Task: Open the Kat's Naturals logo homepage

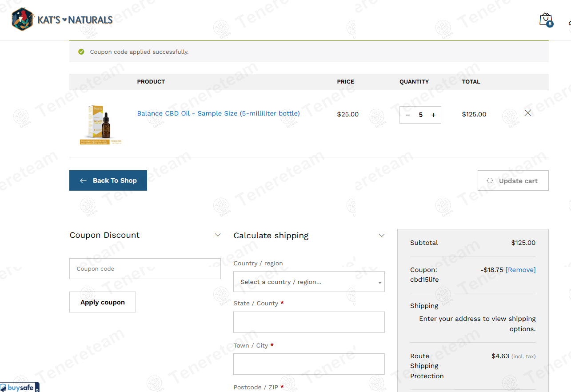Action: [x=62, y=19]
